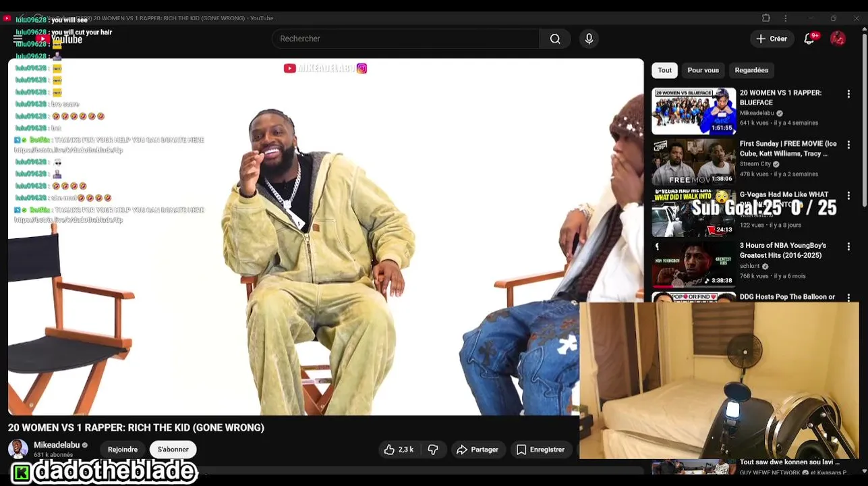Open the notifications bell

(809, 39)
